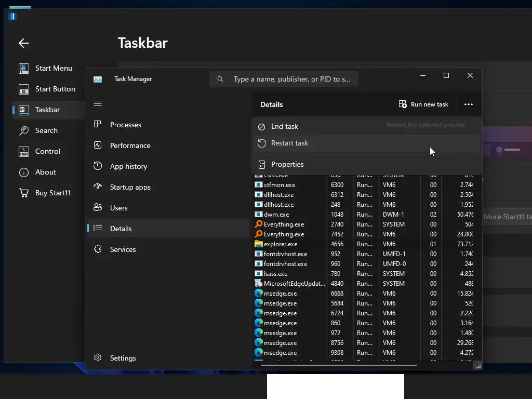
Task: Open the Processes page icon
Action: click(98, 124)
